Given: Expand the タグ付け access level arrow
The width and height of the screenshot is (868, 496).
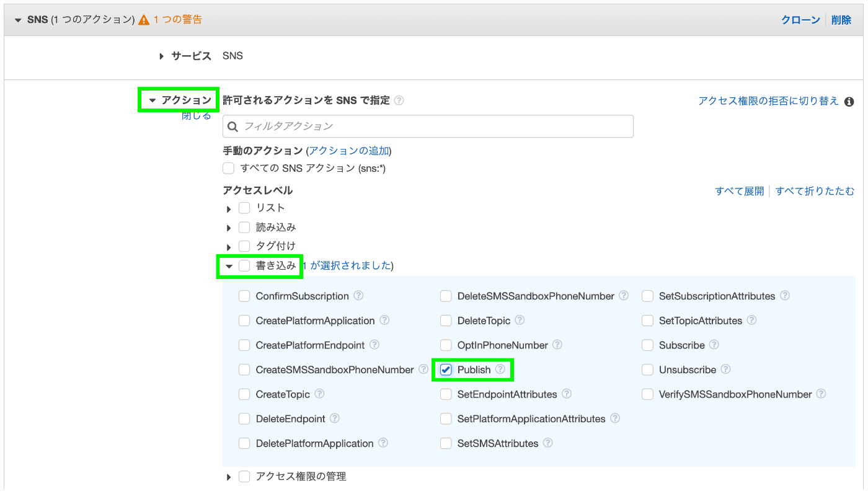Looking at the screenshot, I should (x=229, y=247).
